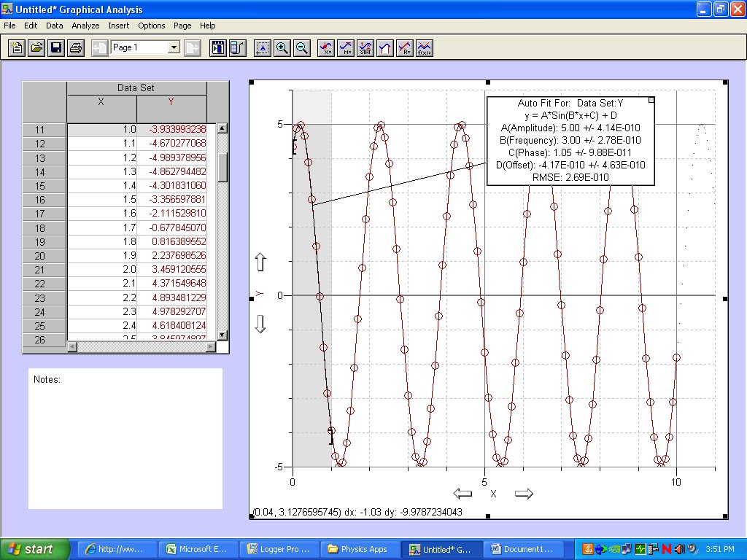The width and height of the screenshot is (747, 560).
Task: Open the Analyze menu
Action: coord(85,26)
